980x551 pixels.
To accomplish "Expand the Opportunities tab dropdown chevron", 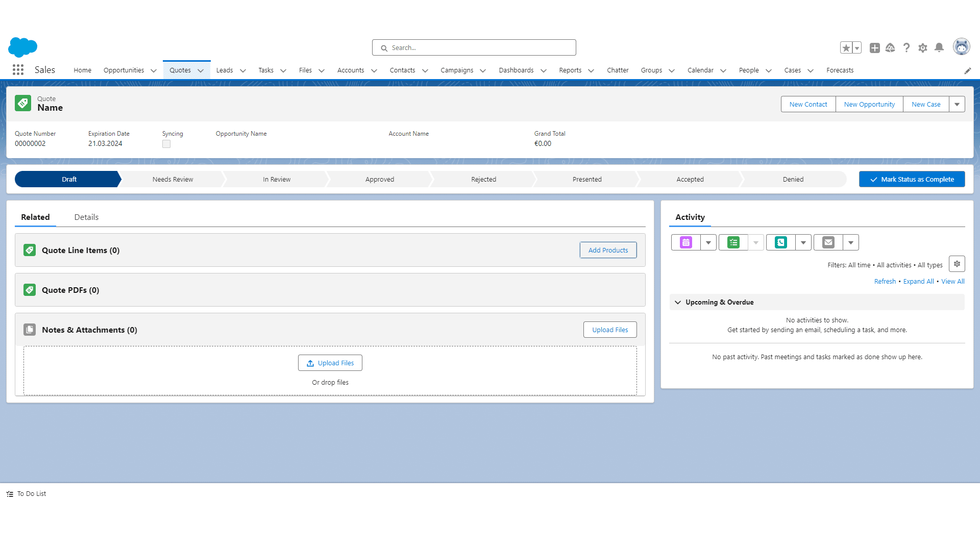I will point(154,70).
